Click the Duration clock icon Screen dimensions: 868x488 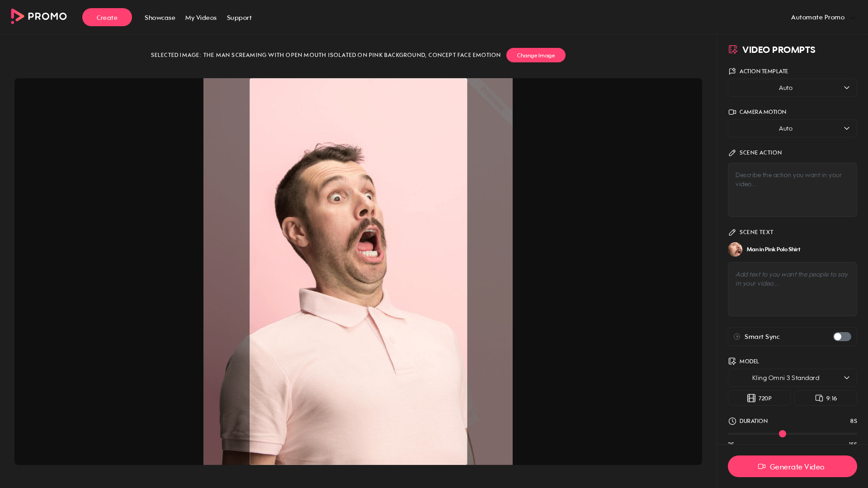click(732, 421)
